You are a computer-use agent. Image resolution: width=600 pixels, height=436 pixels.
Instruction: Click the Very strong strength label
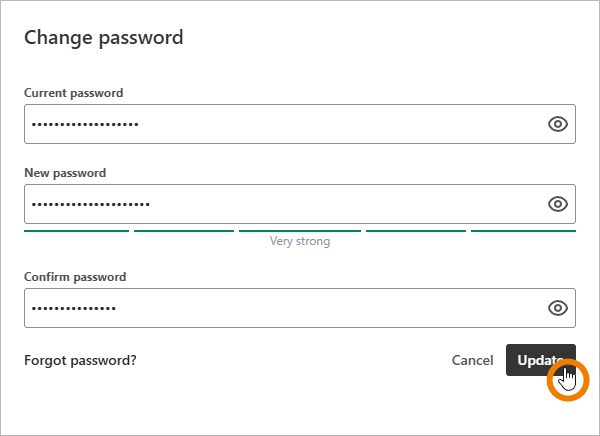[300, 241]
